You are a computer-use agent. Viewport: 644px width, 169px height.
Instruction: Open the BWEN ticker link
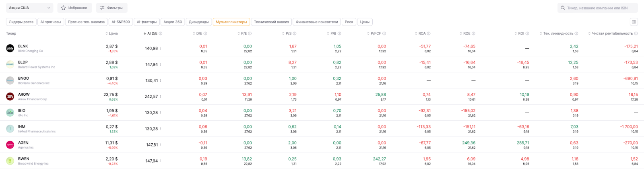23,159
